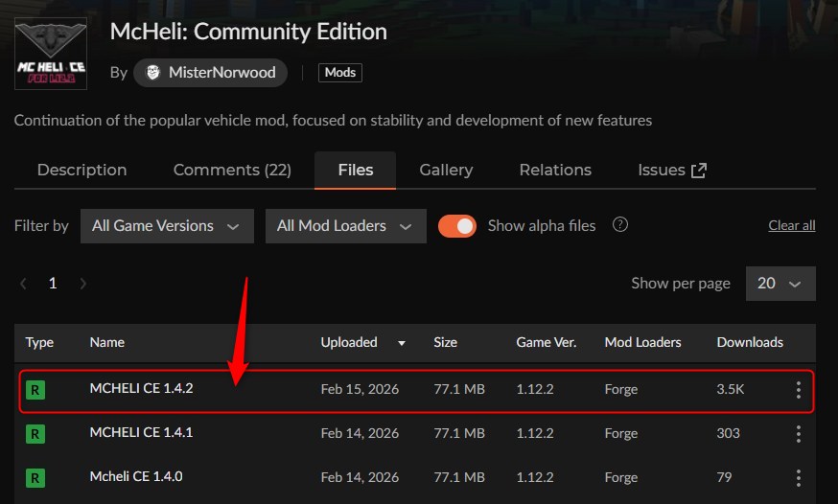
Task: Click the alpha files help question icon
Action: pos(620,225)
